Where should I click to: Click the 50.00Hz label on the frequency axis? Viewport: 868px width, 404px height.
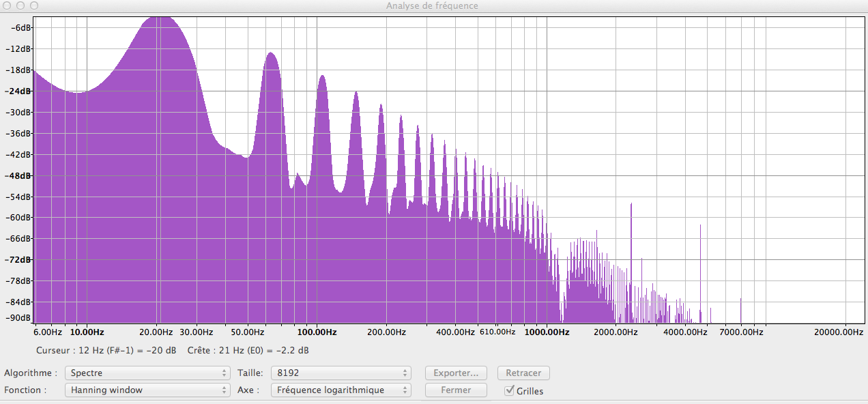click(x=246, y=332)
